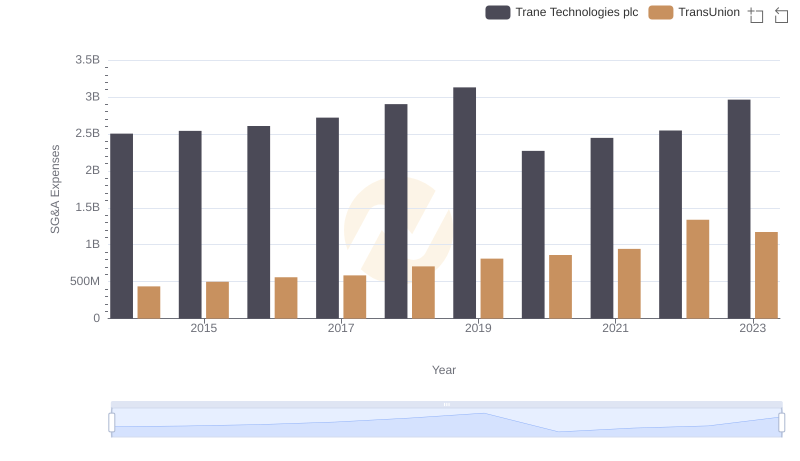
Task: Select the 2022 TransUnion bar
Action: point(698,269)
